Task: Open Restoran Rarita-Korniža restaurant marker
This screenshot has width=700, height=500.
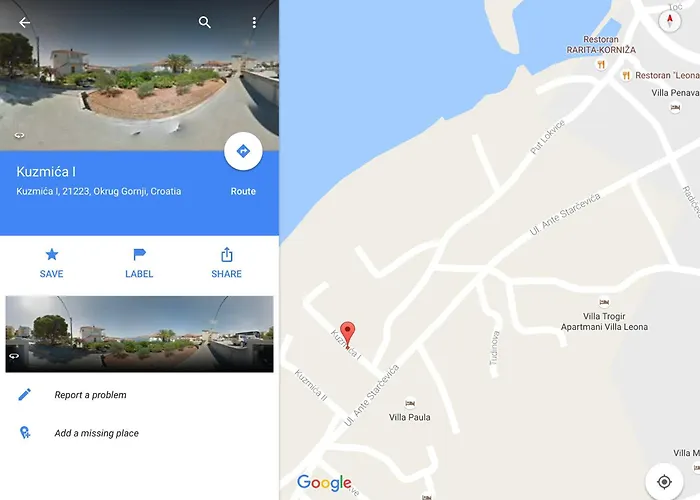Action: 601,64
